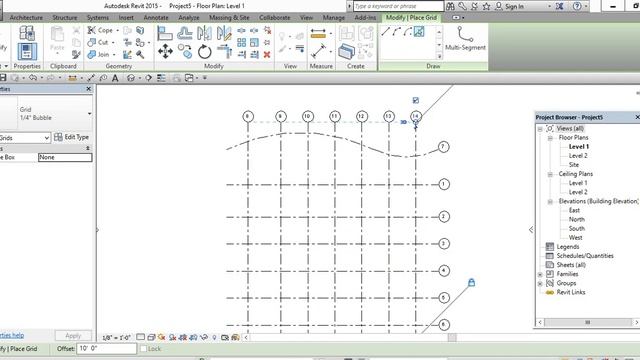The width and height of the screenshot is (640, 360).
Task: Open the Grid type selector dropdown
Action: coord(89,113)
